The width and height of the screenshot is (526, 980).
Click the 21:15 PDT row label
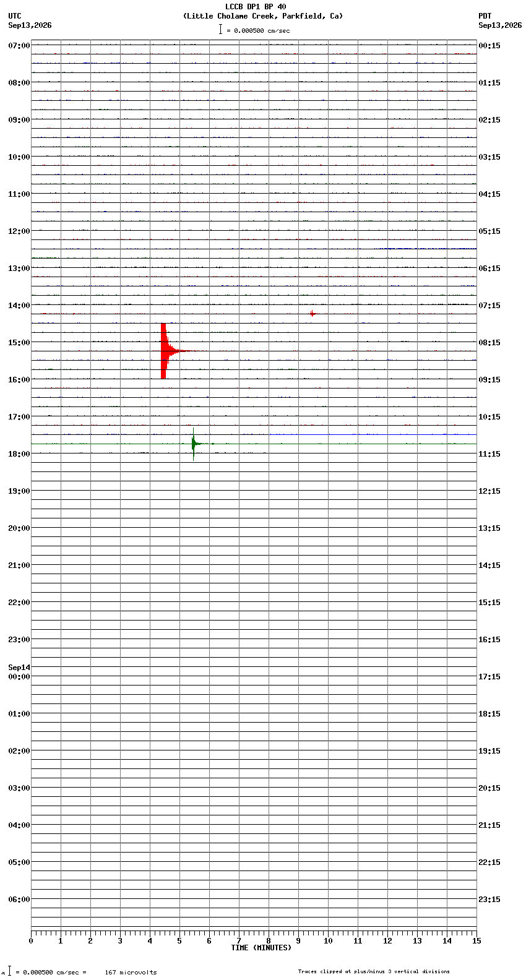coord(489,825)
